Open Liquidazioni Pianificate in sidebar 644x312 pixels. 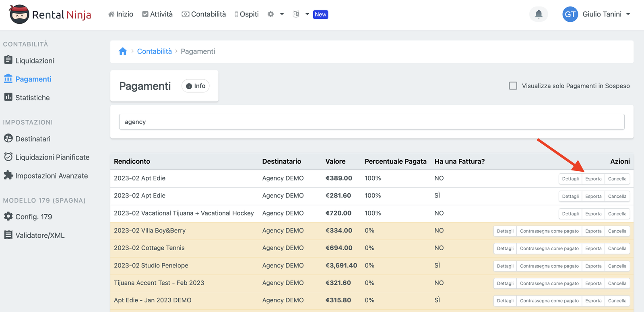click(52, 157)
